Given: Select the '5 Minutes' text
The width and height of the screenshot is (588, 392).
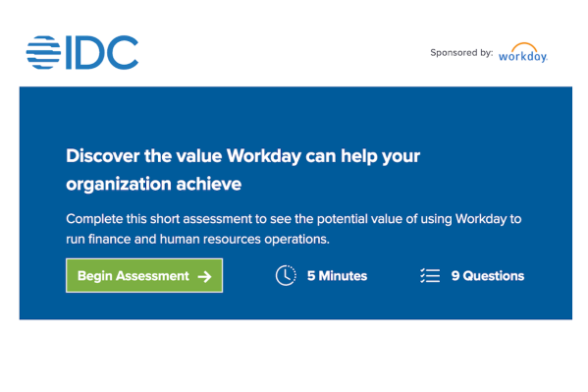Looking at the screenshot, I should [337, 276].
